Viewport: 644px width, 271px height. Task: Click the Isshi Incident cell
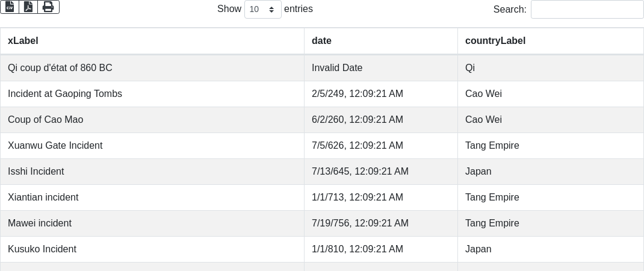[x=36, y=172]
